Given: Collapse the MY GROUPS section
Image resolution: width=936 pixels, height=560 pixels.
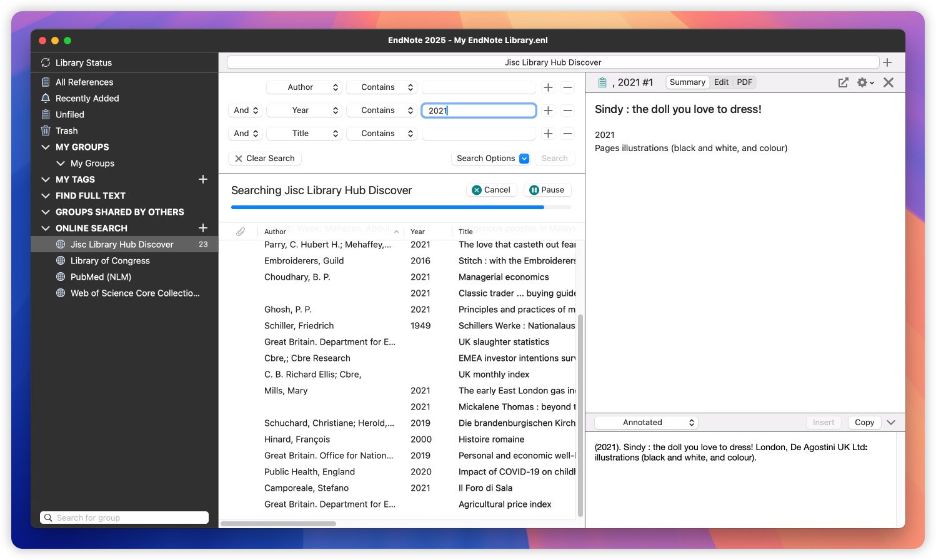Looking at the screenshot, I should pos(46,147).
